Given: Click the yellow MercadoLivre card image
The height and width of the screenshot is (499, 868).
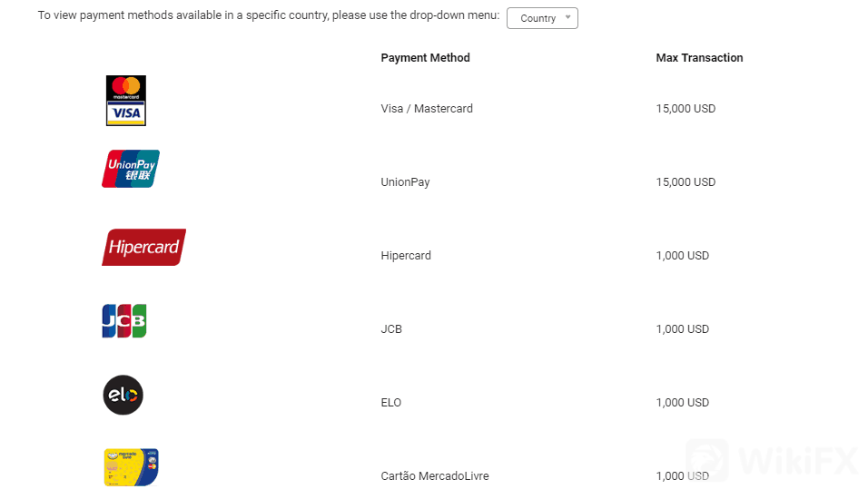Looking at the screenshot, I should click(x=132, y=467).
